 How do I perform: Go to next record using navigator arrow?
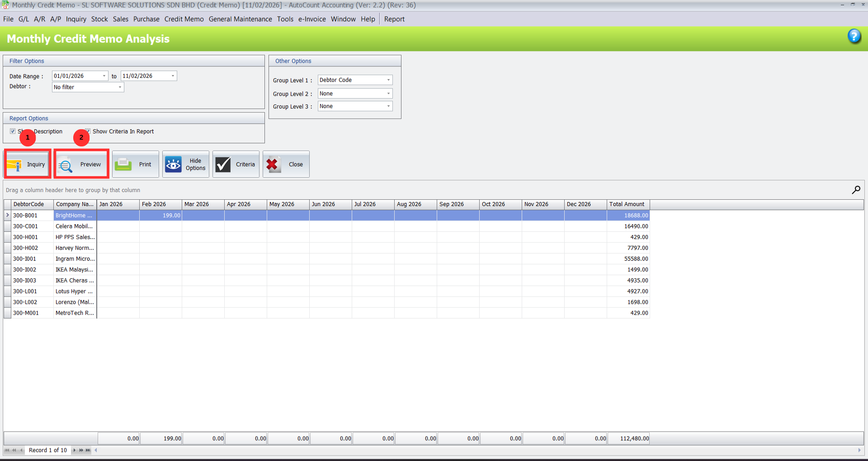pos(74,450)
